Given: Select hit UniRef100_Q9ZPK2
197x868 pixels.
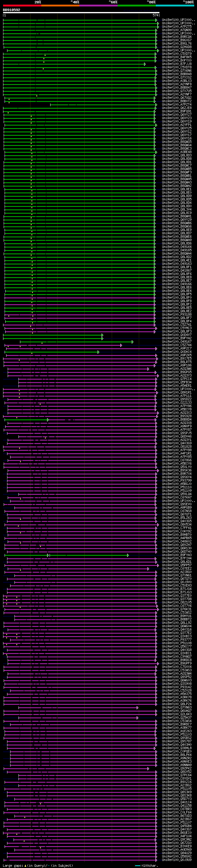Looking at the screenshot, I should [177, 769].
